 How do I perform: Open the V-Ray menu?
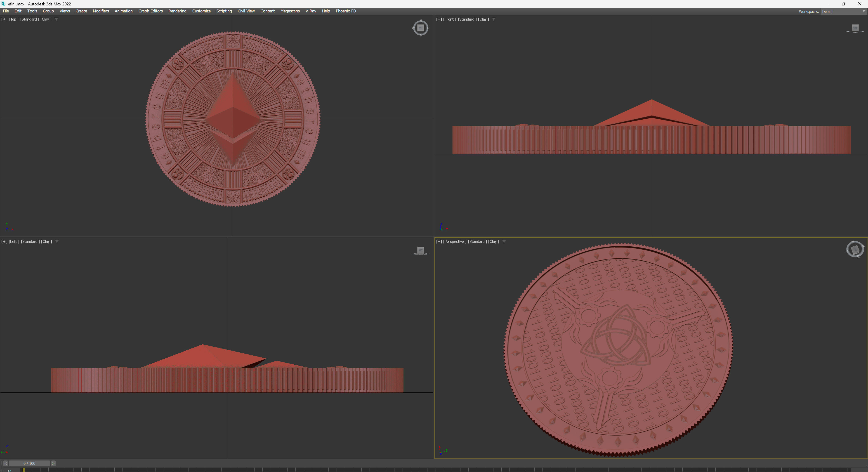[x=310, y=11]
